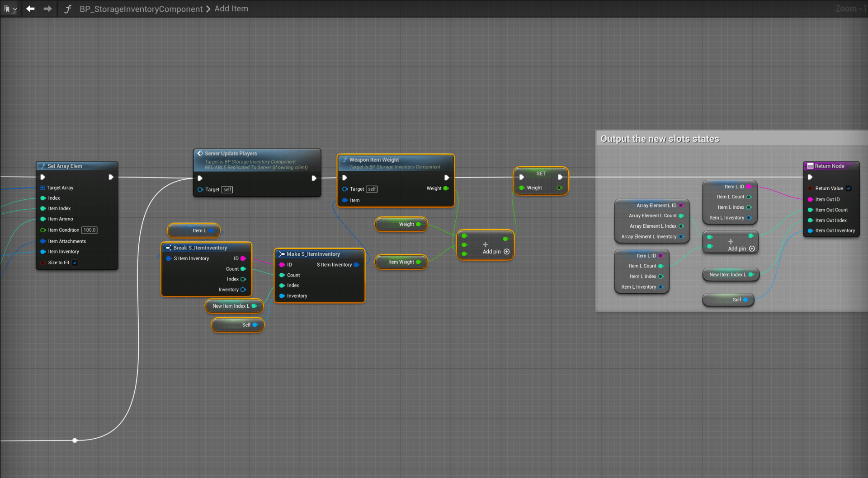The width and height of the screenshot is (868, 478).
Task: Click the Weight output pin on Weapon Item Weight
Action: pos(446,188)
